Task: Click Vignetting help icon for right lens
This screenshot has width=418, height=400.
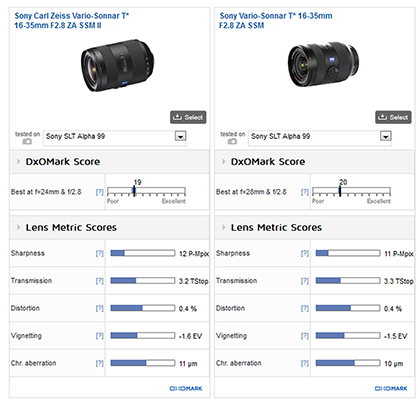Action: (305, 336)
